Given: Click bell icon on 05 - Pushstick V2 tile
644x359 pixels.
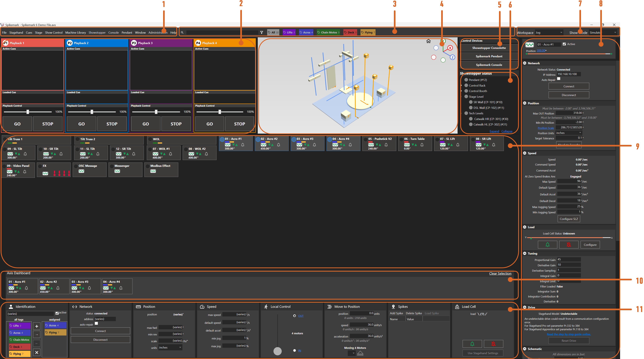Looking at the screenshot, I should [386, 145].
